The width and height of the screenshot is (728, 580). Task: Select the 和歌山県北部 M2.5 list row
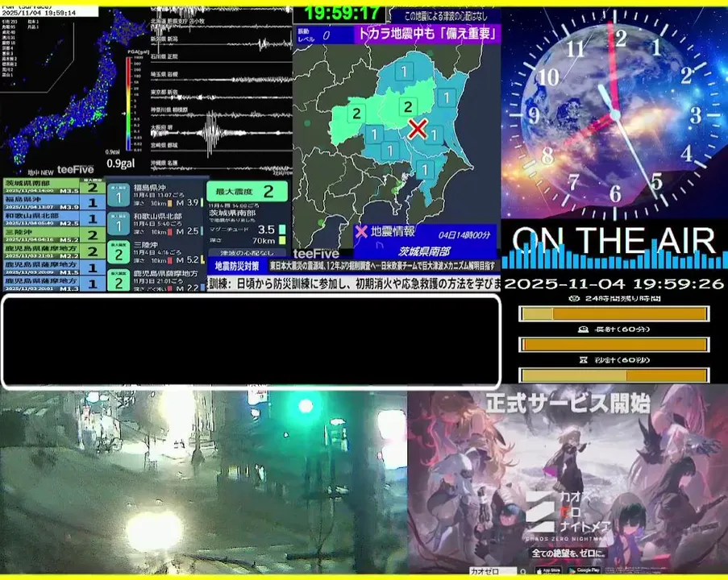(x=54, y=218)
